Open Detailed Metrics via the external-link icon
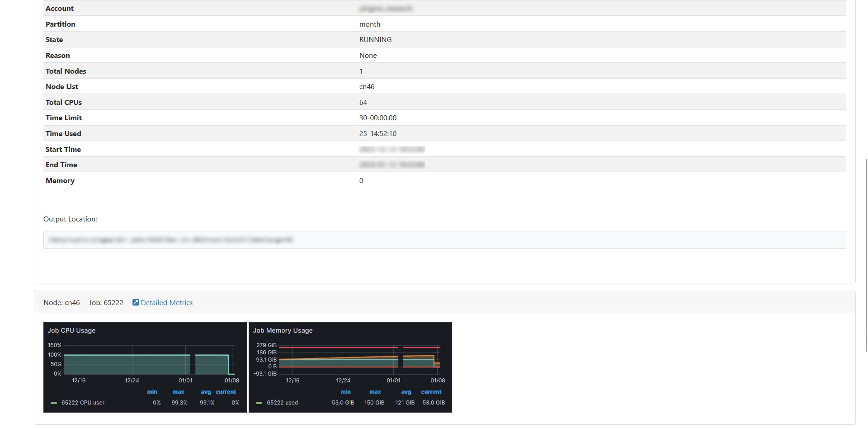The height and width of the screenshot is (428, 868). point(135,302)
